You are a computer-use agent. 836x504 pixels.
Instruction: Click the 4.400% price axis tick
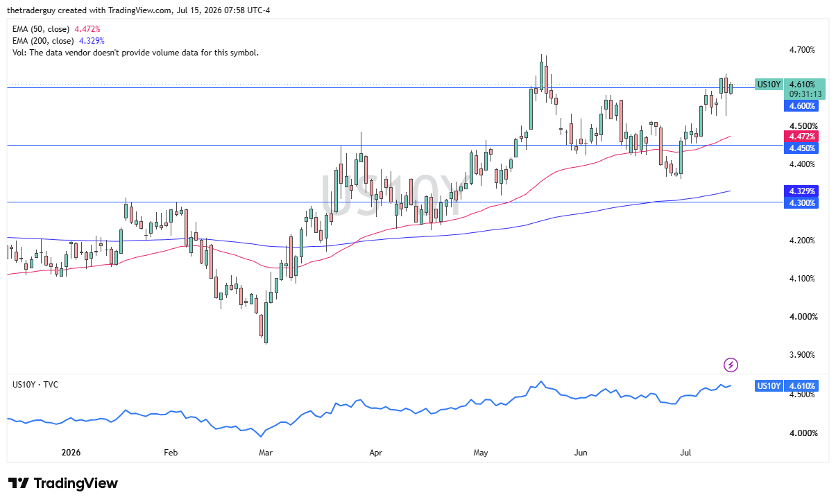tap(803, 164)
